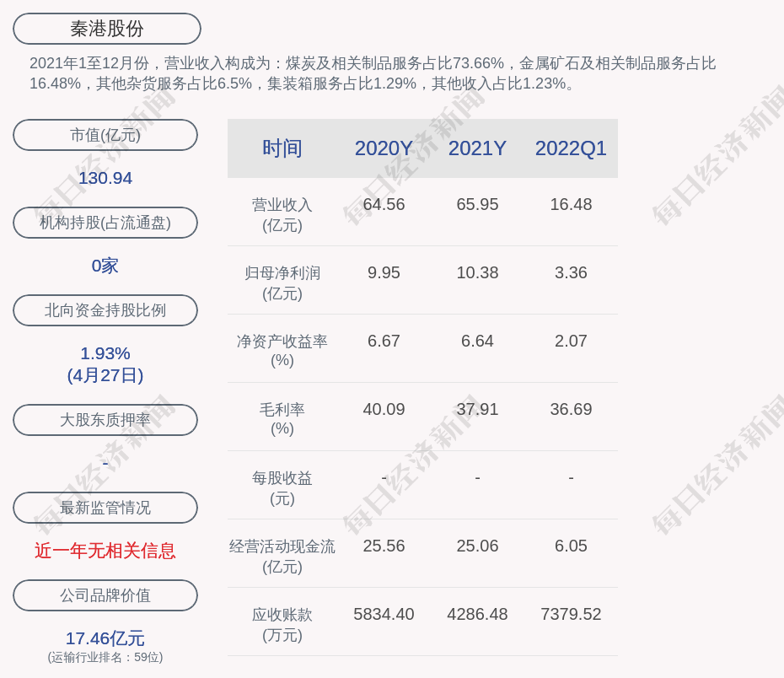Click the red 近一年无相关信息 text

coord(105,551)
